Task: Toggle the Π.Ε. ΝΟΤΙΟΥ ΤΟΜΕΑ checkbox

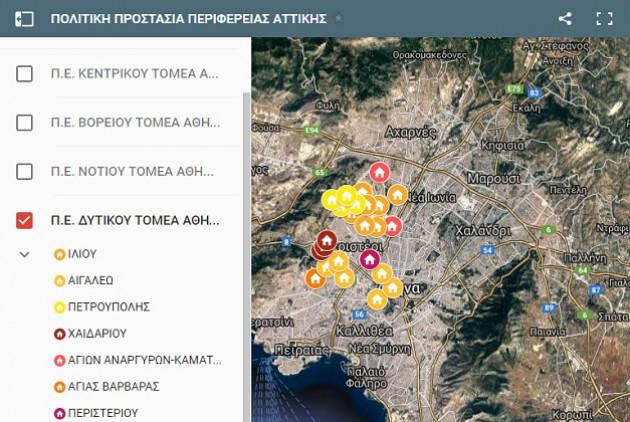Action: coord(25,171)
